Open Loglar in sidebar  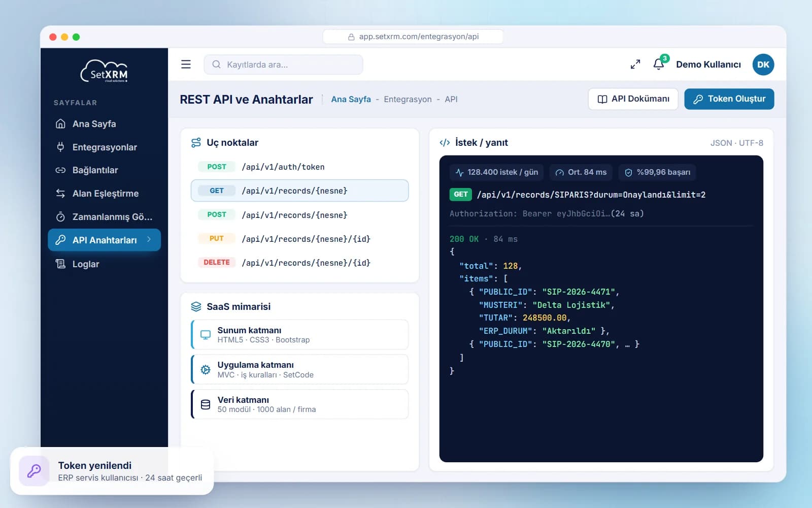[104, 264]
